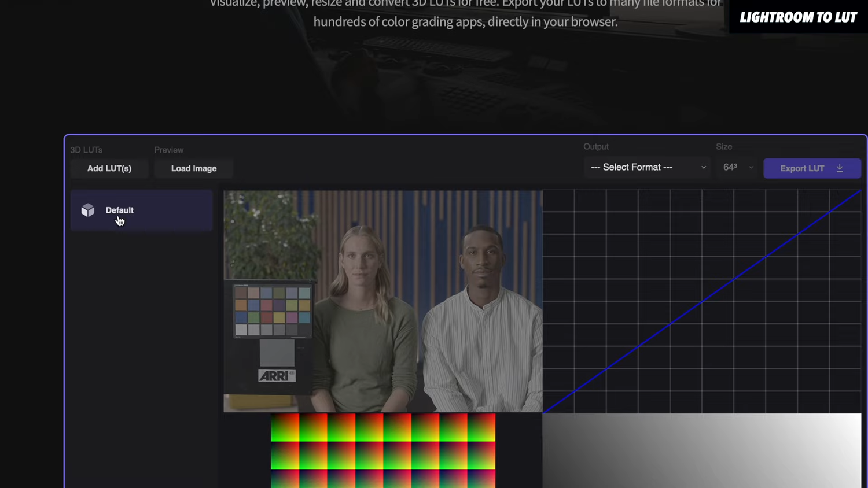This screenshot has width=868, height=488.
Task: Switch to the 3D LUTs section
Action: (x=86, y=150)
